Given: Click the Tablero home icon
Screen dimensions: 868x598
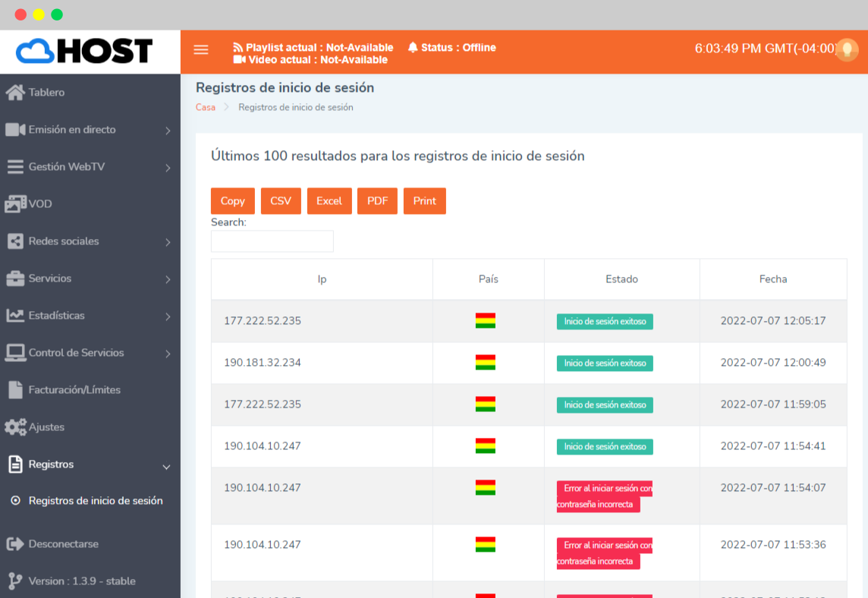Looking at the screenshot, I should click(15, 93).
